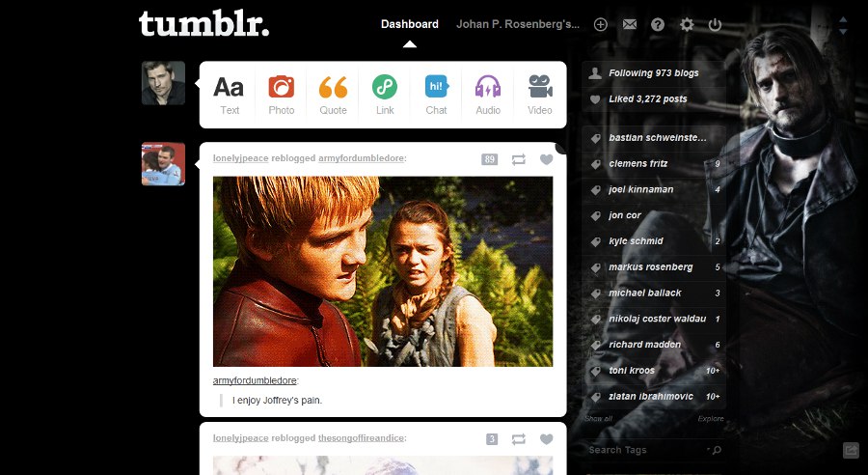The width and height of the screenshot is (868, 475).
Task: Reblog the armyfordumbledore post
Action: [518, 159]
